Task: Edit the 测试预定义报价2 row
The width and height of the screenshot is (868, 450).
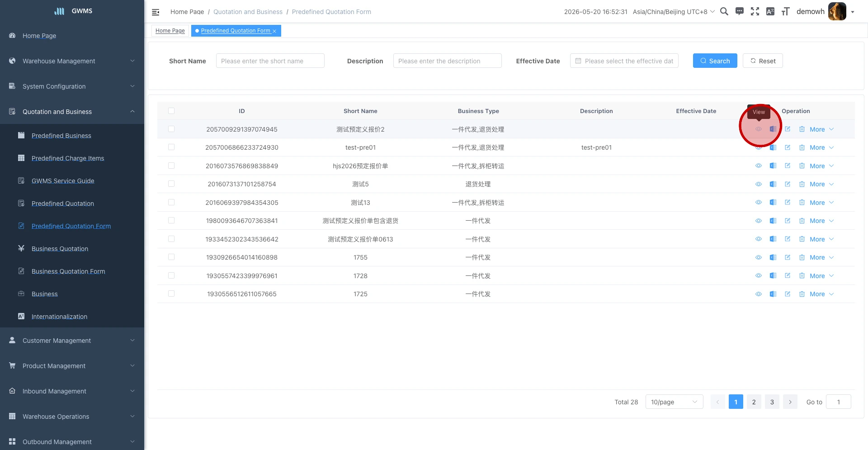Action: point(788,129)
